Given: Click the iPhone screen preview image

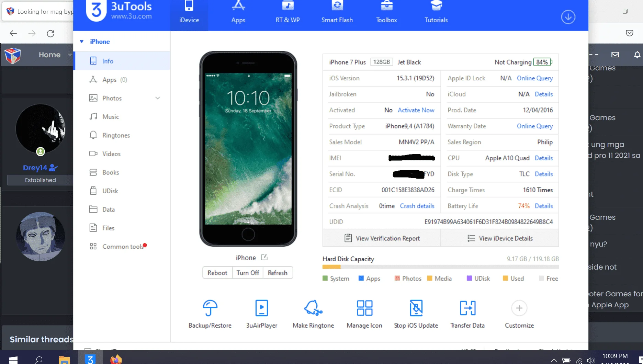Looking at the screenshot, I should click(248, 149).
